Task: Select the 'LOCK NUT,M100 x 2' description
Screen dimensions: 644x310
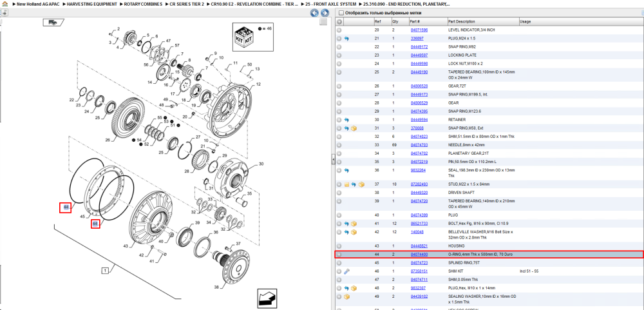Action: tap(466, 64)
